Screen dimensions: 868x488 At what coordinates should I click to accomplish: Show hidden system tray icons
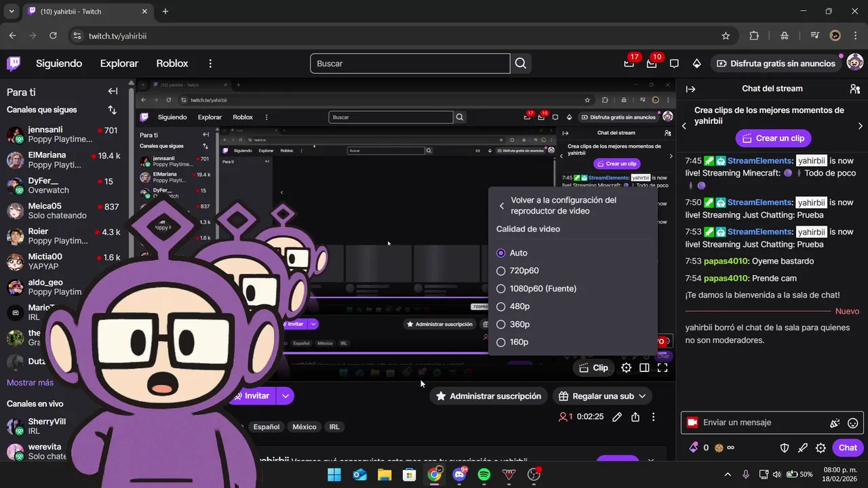tap(728, 474)
